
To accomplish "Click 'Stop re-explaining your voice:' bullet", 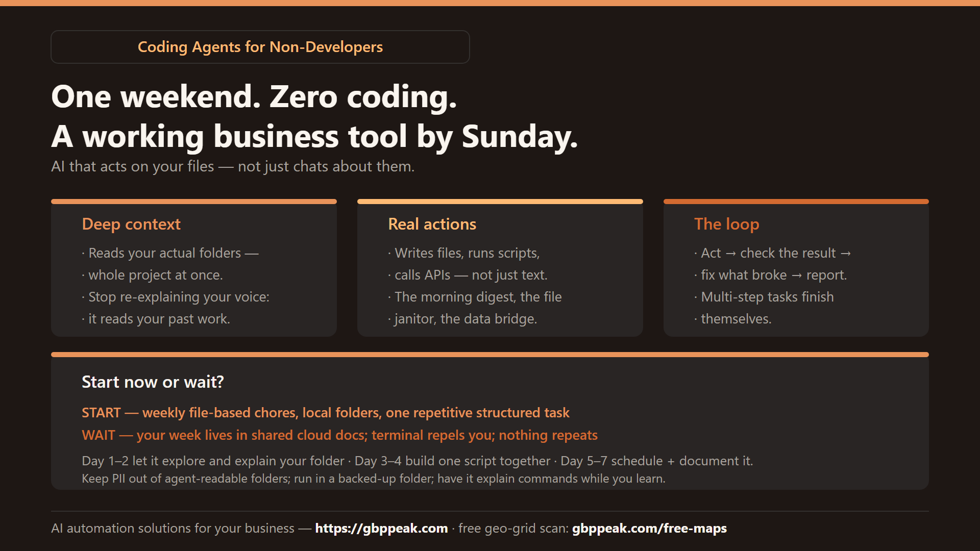I will coord(176,297).
